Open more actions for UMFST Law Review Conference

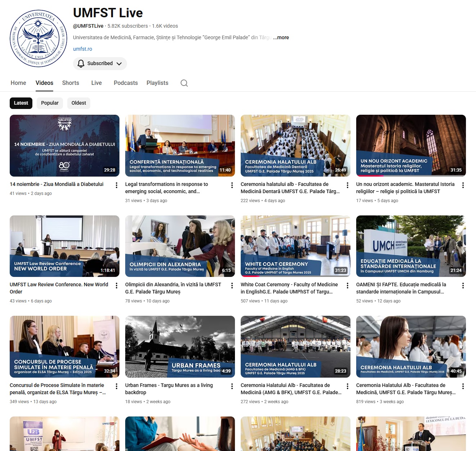pyautogui.click(x=116, y=286)
